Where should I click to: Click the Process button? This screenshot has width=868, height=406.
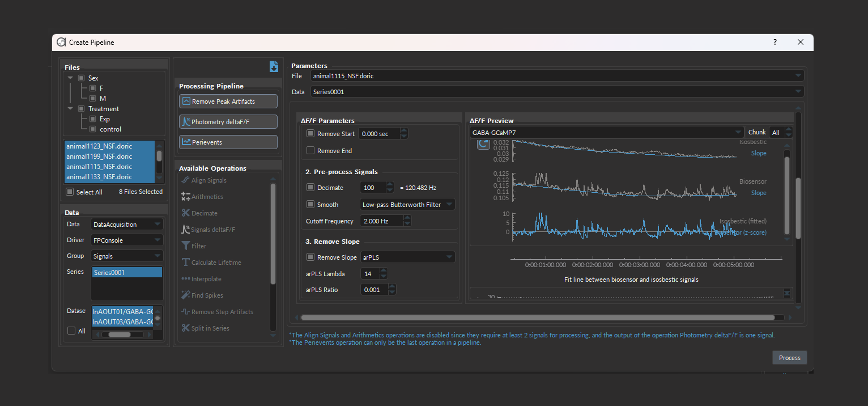[789, 358]
